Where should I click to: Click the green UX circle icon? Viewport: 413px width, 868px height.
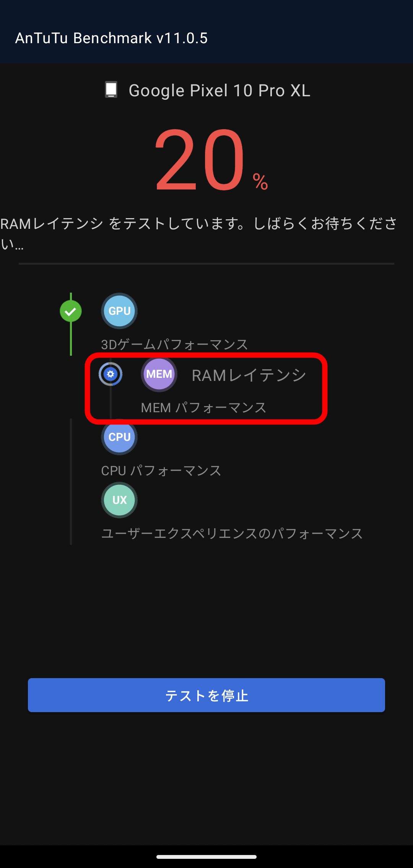tap(119, 500)
